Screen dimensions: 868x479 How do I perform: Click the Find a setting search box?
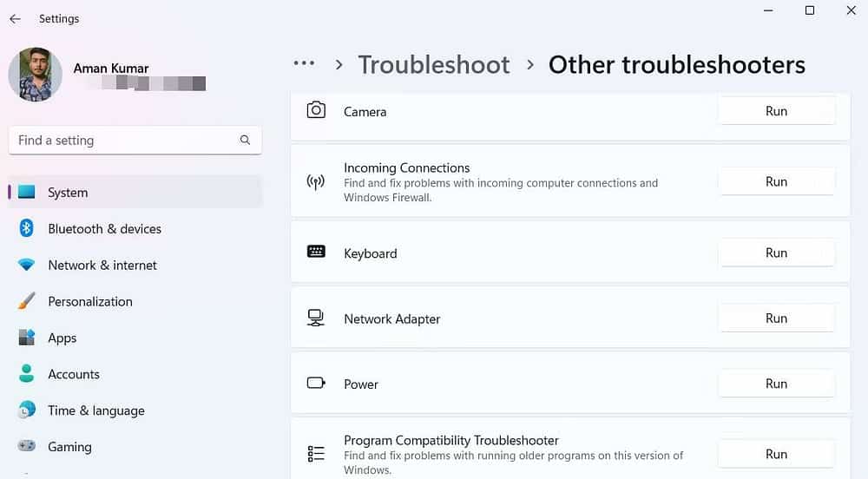pos(122,140)
